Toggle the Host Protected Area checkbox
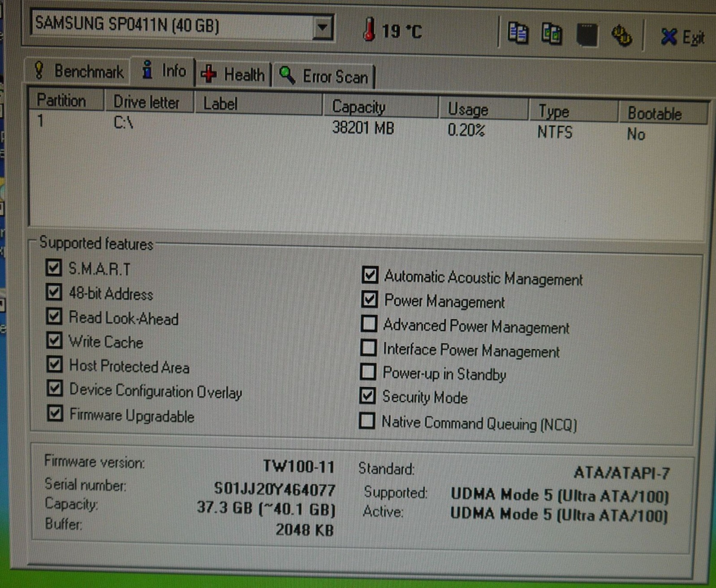 (55, 364)
